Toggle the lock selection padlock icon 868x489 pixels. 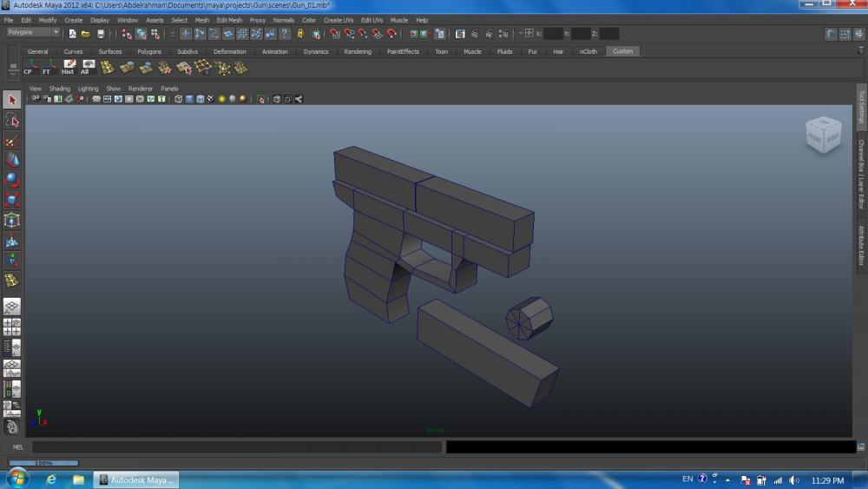(x=300, y=34)
